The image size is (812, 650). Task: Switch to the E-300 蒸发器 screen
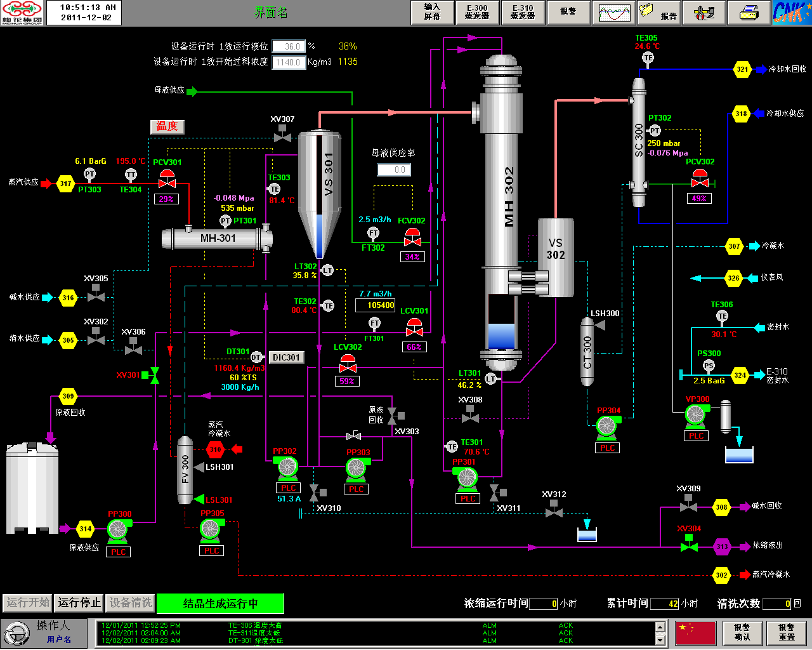tap(477, 12)
